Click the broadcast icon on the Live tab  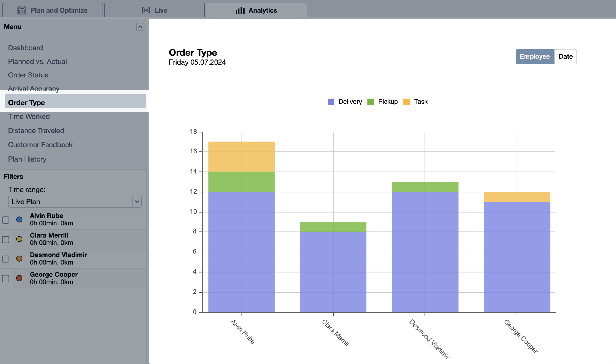pyautogui.click(x=145, y=10)
